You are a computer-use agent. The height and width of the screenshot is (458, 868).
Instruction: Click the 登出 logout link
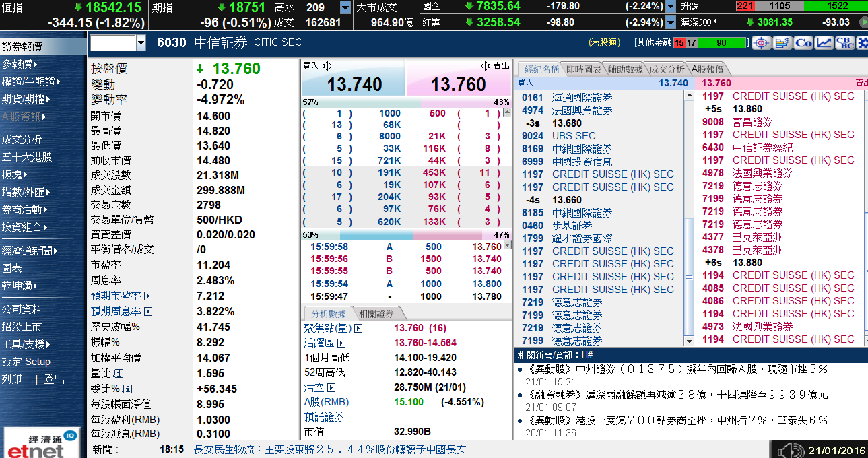[x=55, y=379]
